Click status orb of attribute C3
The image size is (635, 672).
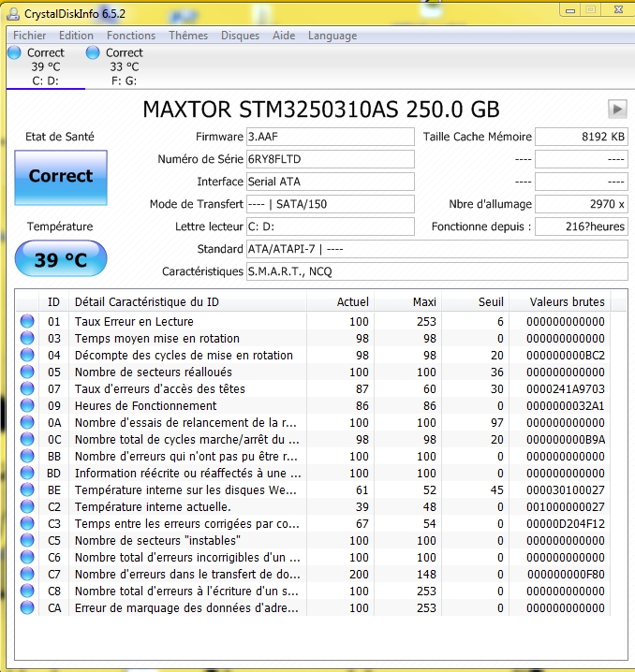click(x=27, y=524)
